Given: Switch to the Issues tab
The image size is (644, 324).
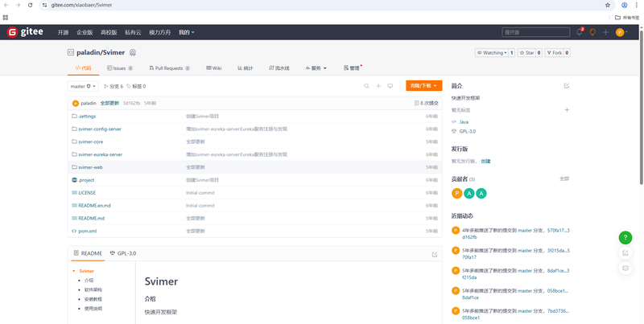Looking at the screenshot, I should coord(119,68).
